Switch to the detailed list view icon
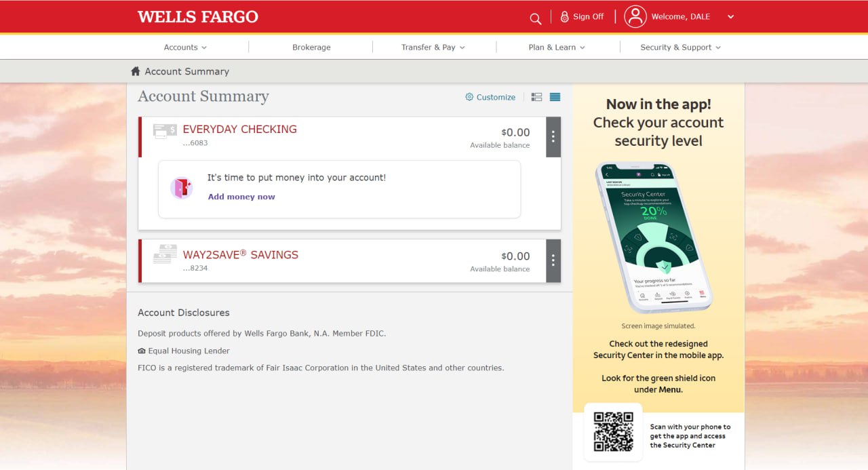This screenshot has height=470, width=868. pos(536,97)
